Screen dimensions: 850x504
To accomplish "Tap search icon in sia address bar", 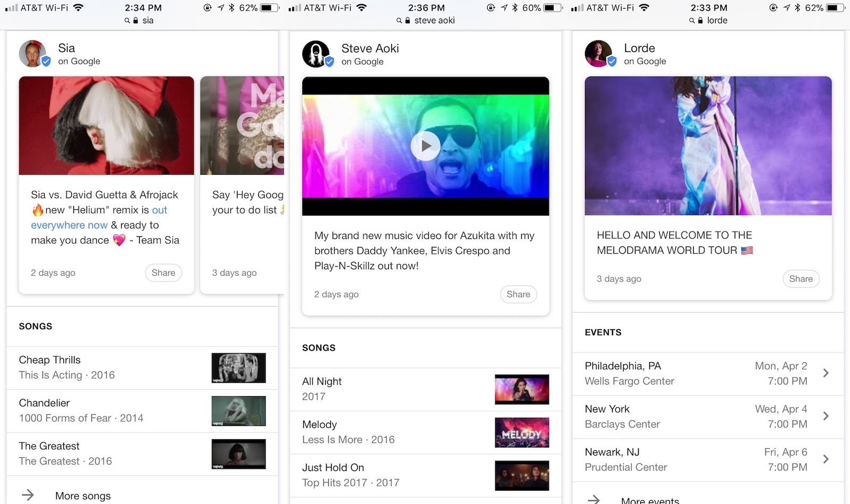I will coord(127,21).
